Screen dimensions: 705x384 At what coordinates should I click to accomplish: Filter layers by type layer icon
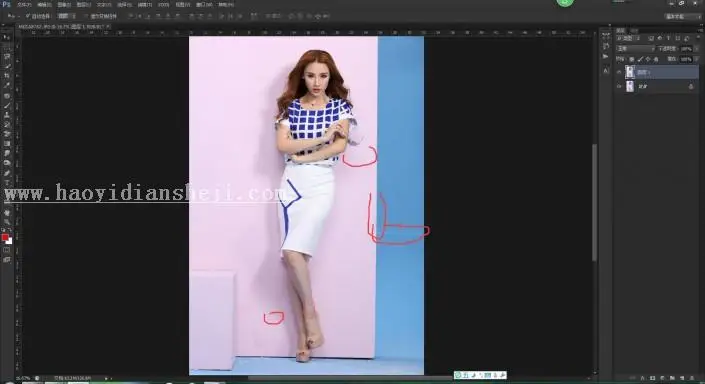coord(669,39)
